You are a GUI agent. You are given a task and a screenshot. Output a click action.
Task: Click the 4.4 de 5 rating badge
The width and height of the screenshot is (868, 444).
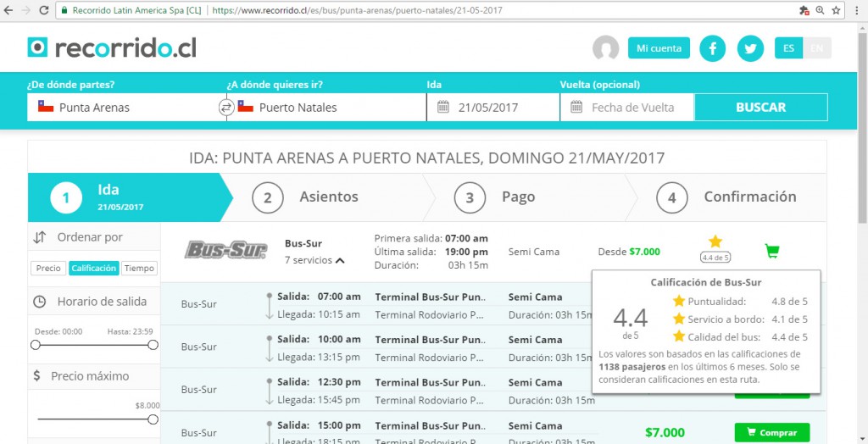pyautogui.click(x=715, y=258)
